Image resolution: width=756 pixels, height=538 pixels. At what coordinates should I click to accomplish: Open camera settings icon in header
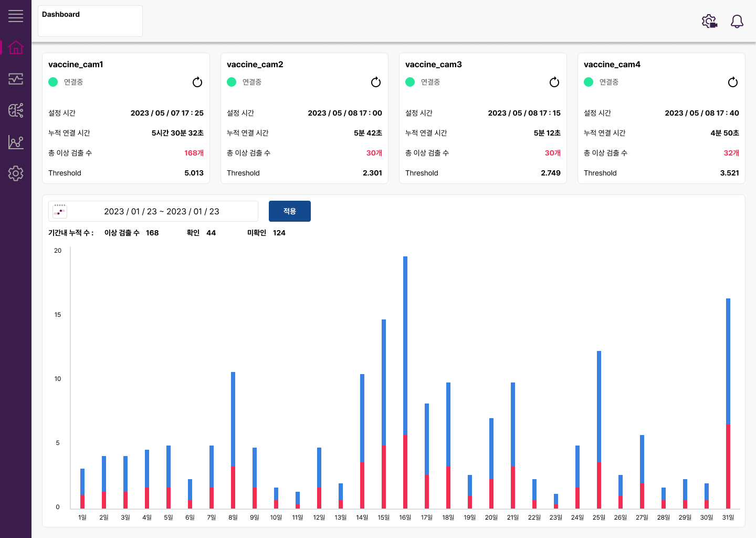(x=710, y=21)
